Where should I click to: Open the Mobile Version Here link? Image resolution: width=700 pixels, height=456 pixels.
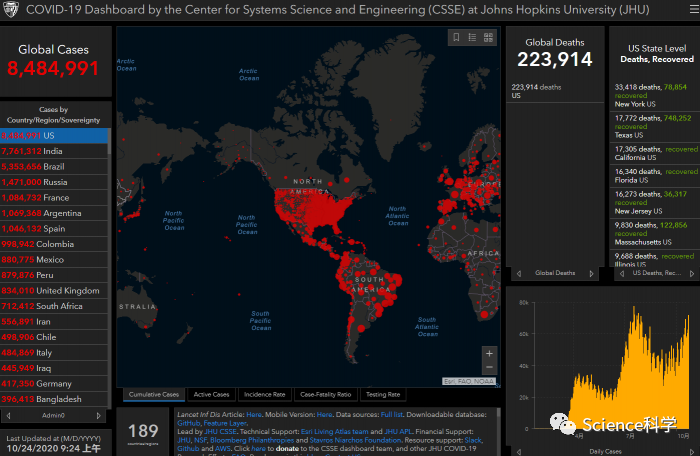pos(324,414)
